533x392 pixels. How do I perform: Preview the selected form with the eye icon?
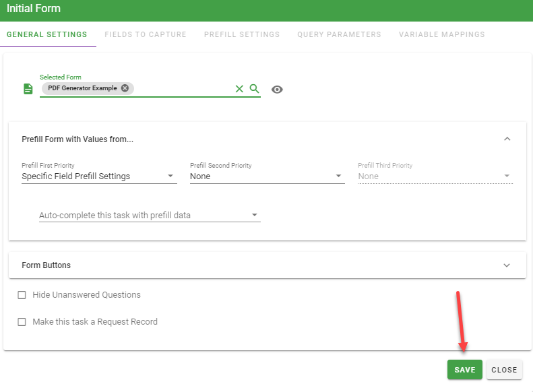pyautogui.click(x=277, y=90)
